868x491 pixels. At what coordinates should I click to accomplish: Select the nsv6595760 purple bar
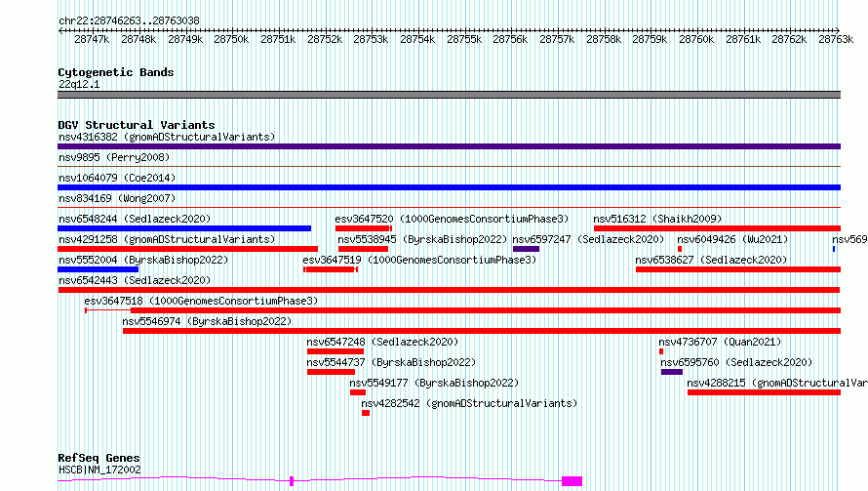(x=672, y=372)
